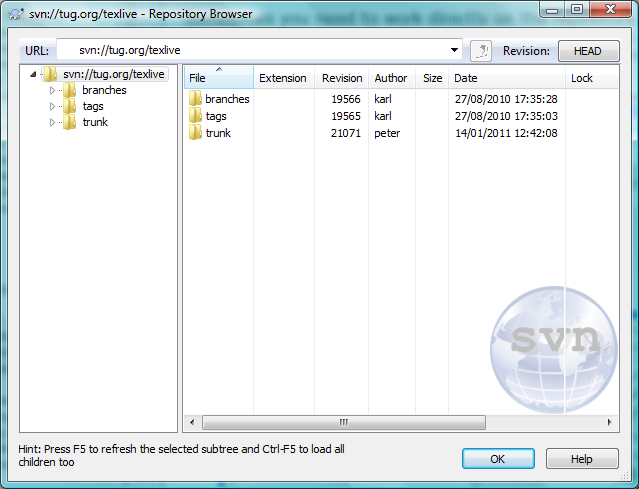Click the root svn://tug.org/texlive folder icon
This screenshot has width=639, height=489.
[50, 74]
